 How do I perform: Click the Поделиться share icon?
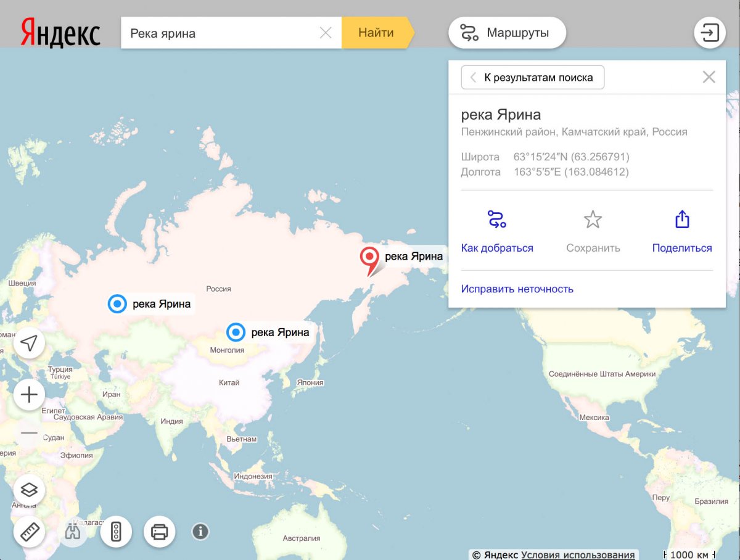click(682, 219)
